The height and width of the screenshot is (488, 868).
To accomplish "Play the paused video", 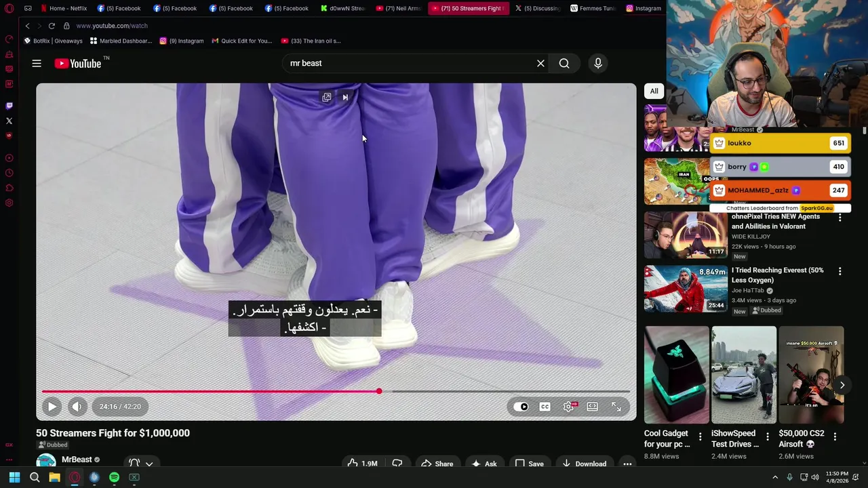I will click(52, 407).
